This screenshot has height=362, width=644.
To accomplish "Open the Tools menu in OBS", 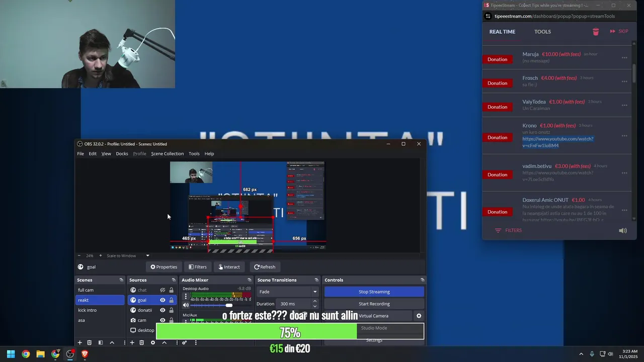I will (194, 154).
